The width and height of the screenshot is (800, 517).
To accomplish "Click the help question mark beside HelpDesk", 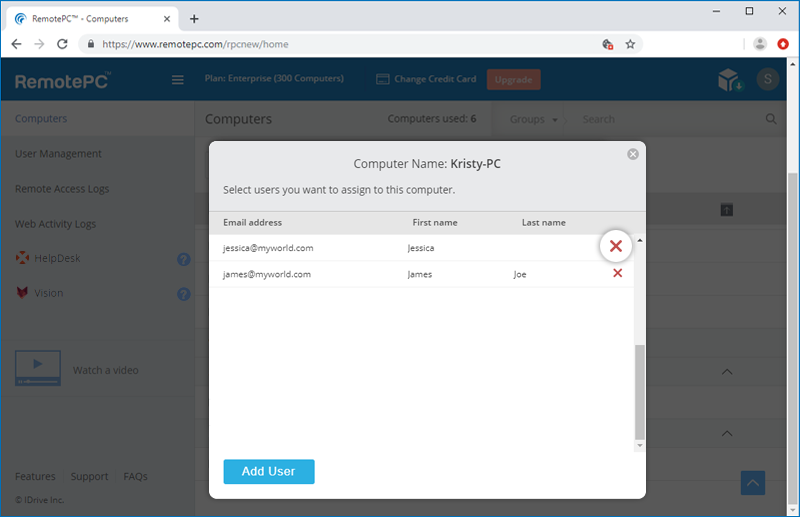I will [184, 259].
